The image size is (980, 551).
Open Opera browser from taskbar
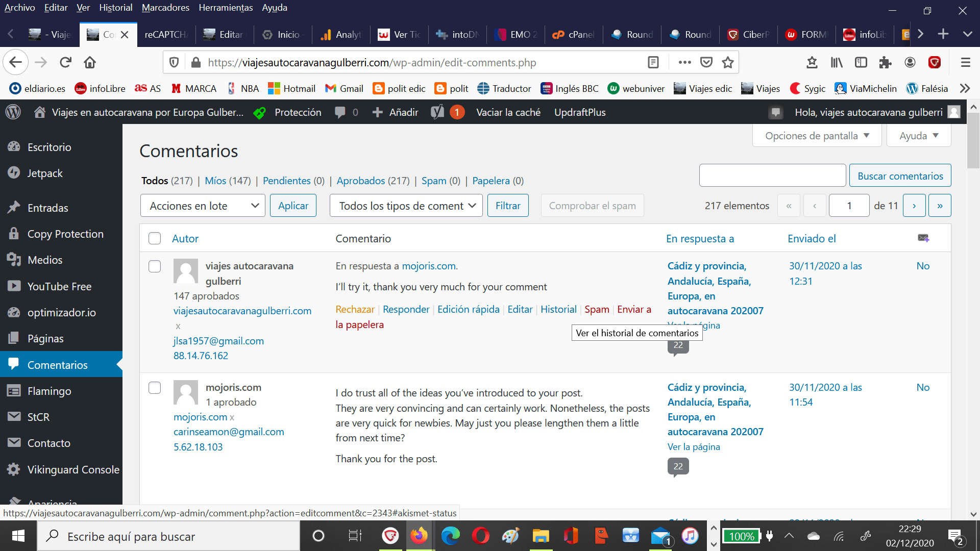pos(480,536)
